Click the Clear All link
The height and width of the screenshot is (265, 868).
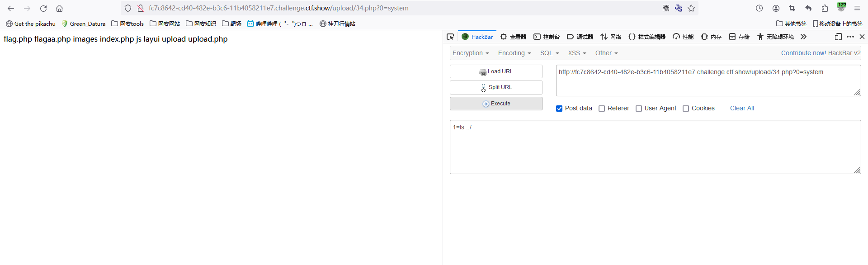[742, 108]
